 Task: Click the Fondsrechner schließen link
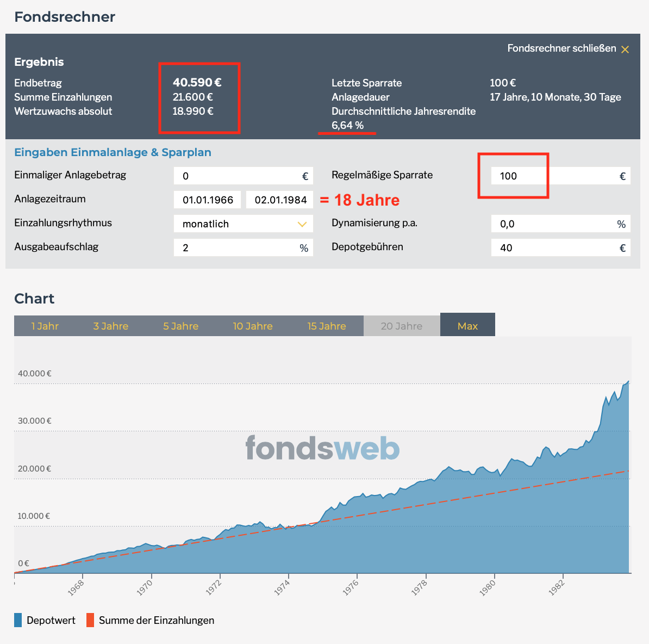[561, 48]
